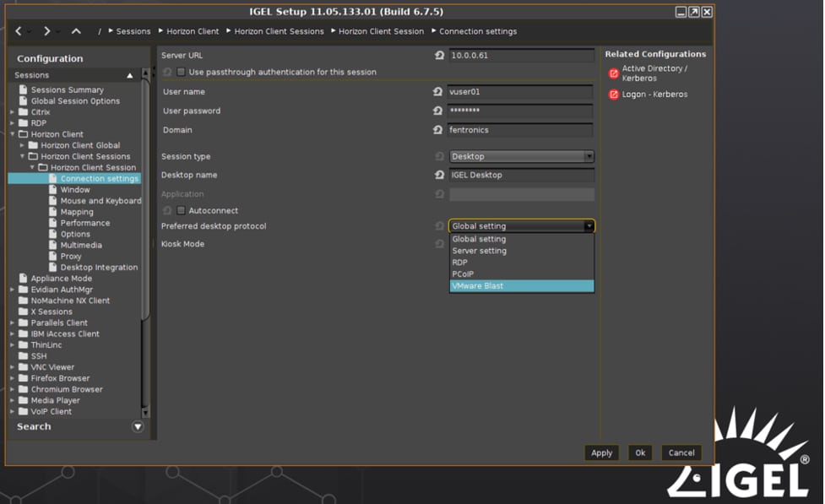Viewport: 825px width, 504px height.
Task: Toggle the Autoconnect checkbox
Action: click(181, 210)
